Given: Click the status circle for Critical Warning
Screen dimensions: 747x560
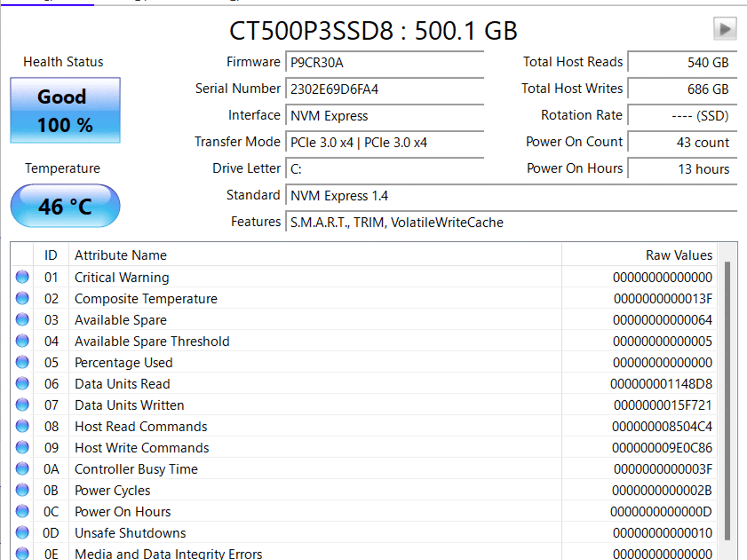Looking at the screenshot, I should coord(22,277).
